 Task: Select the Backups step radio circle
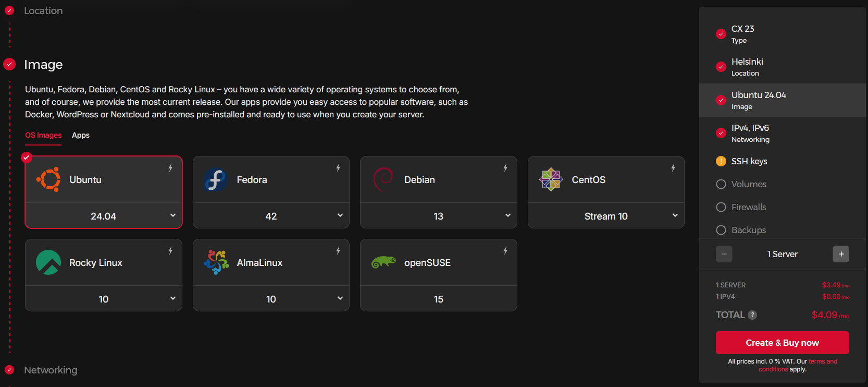click(x=721, y=230)
